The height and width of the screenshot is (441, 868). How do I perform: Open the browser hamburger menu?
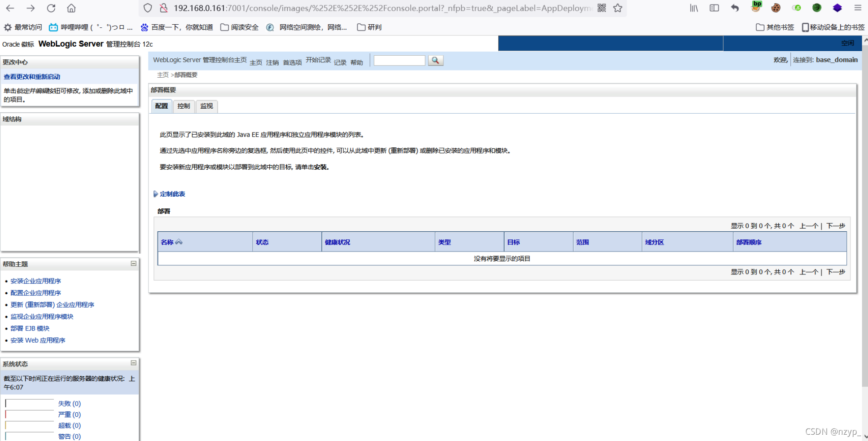pyautogui.click(x=858, y=8)
